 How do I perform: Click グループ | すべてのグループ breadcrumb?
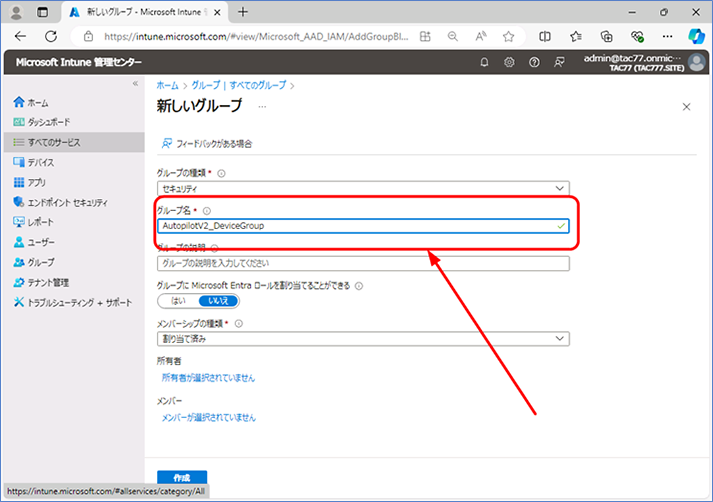point(239,85)
